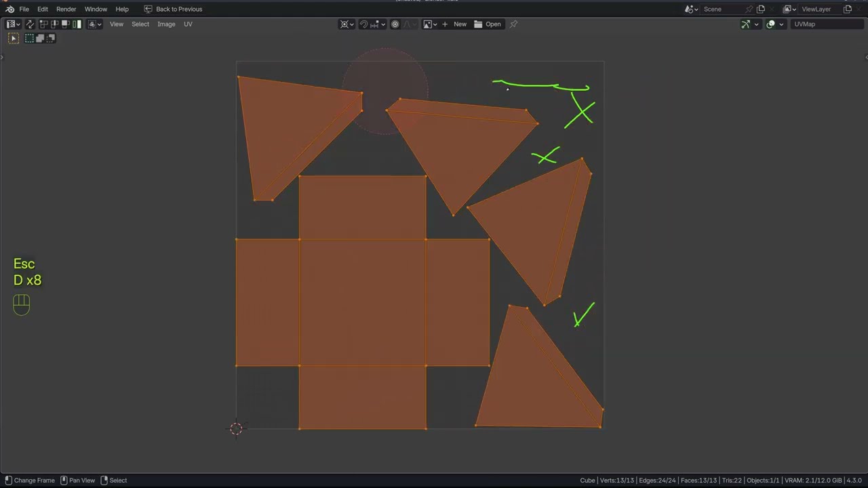Screen dimensions: 868x488
Task: Open the overlays options dropdown arrow
Action: [x=781, y=24]
